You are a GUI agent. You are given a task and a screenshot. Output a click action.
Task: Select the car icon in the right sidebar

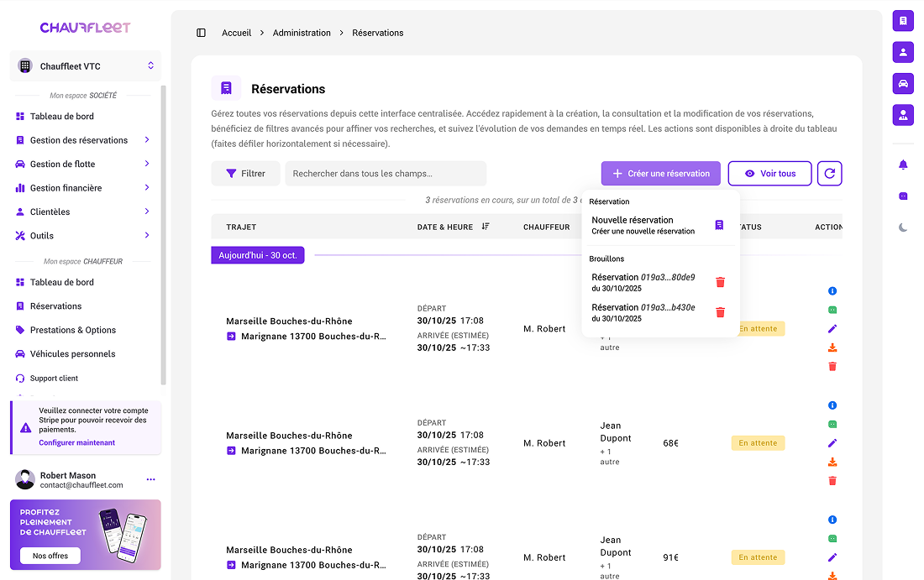pyautogui.click(x=903, y=83)
